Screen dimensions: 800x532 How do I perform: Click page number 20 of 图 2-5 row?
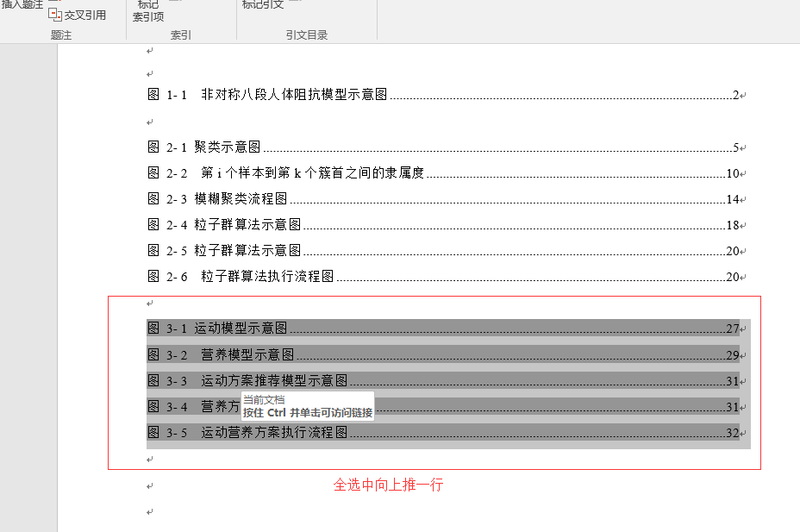click(733, 251)
